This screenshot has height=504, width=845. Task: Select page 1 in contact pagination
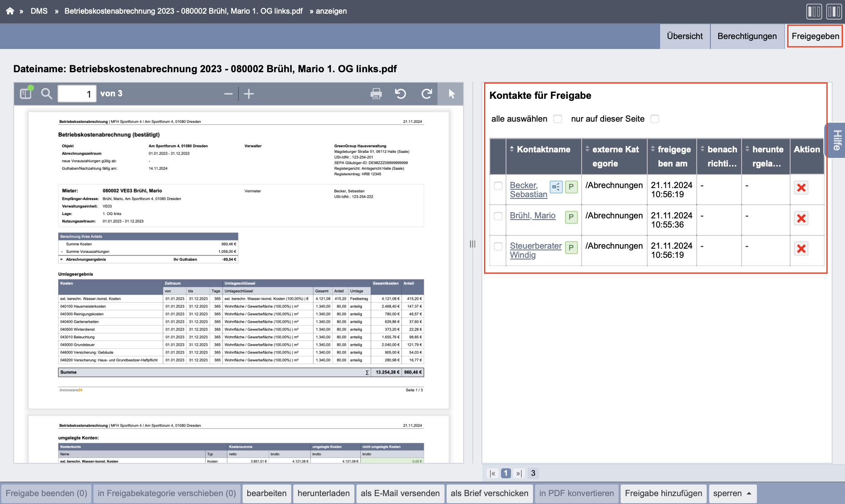coord(506,473)
